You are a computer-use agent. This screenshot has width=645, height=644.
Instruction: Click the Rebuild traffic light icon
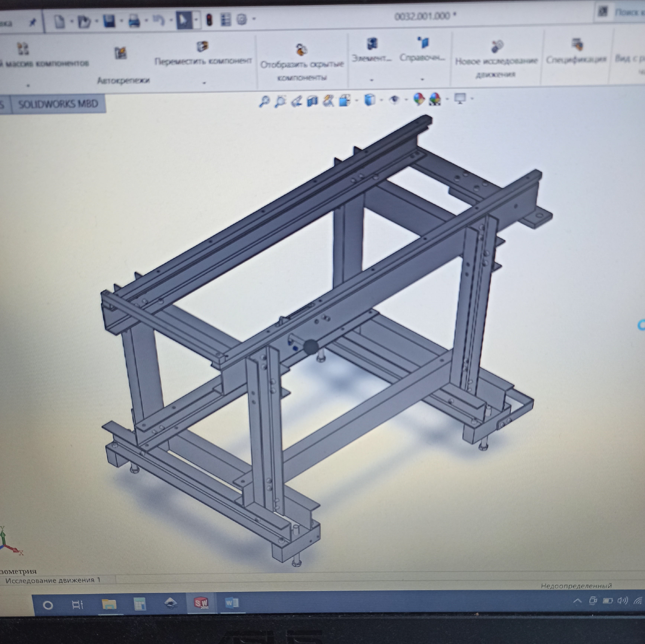pos(209,20)
